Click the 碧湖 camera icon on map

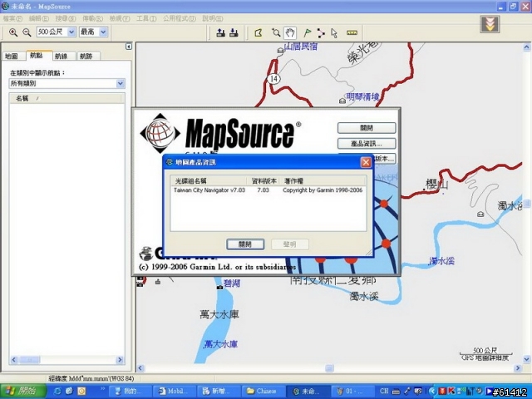[219, 287]
